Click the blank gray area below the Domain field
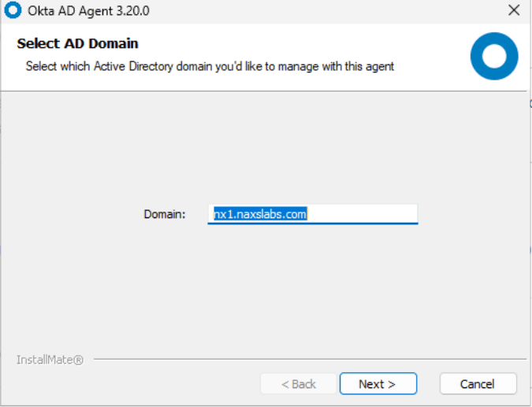Screen dimensions: 532x407 [x=265, y=288]
